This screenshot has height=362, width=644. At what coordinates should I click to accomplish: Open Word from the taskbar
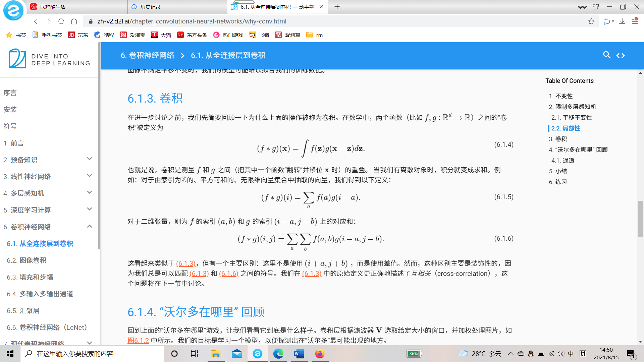tap(299, 354)
